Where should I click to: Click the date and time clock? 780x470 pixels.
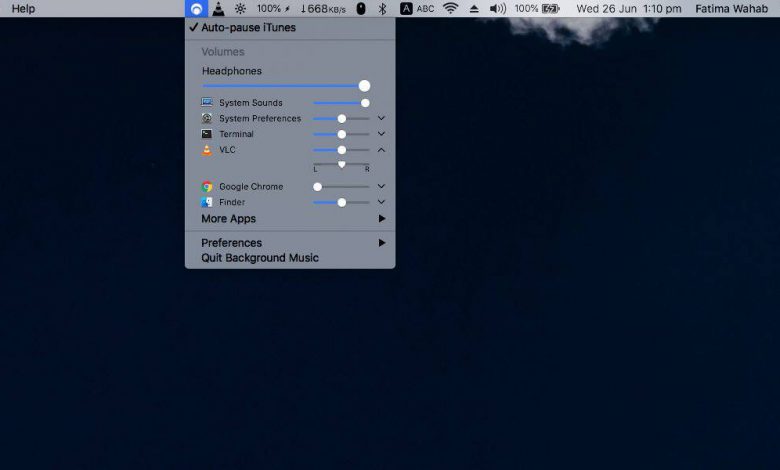click(x=629, y=8)
